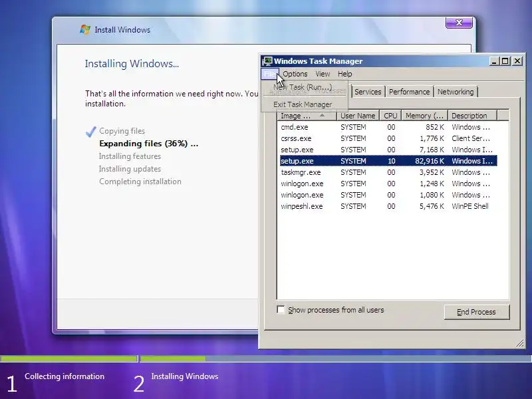Click the Completing installation step text
The height and width of the screenshot is (399, 532).
coord(140,182)
